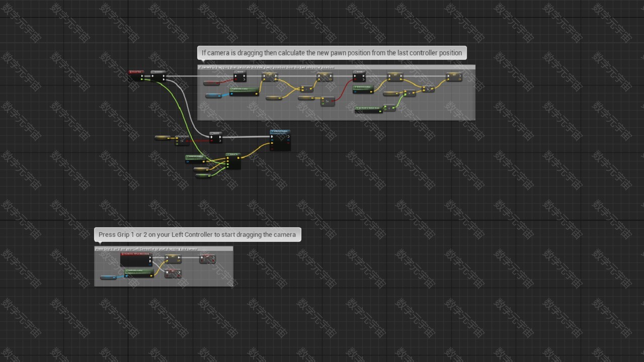Select the equals node wired to second Branch
The height and width of the screenshot is (362, 644).
[x=328, y=102]
